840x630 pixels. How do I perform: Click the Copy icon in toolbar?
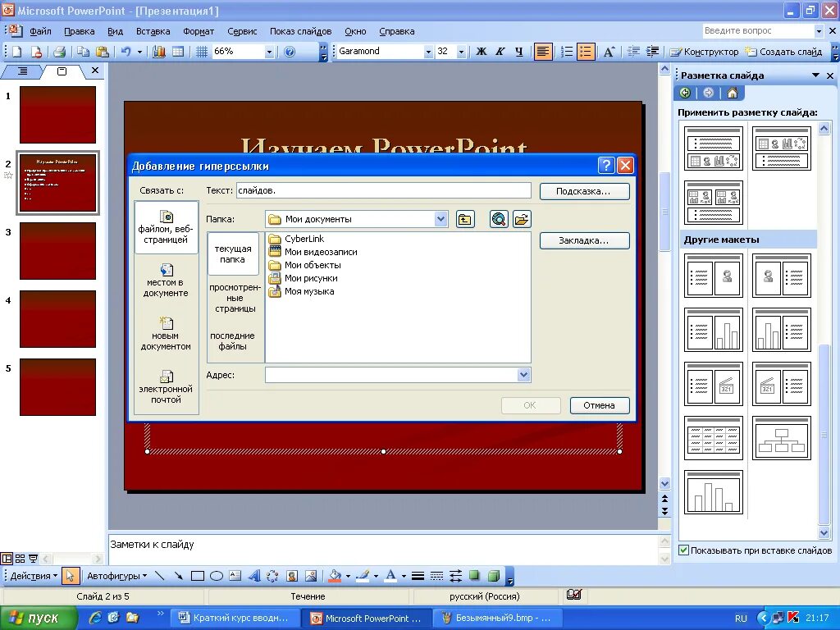pyautogui.click(x=83, y=52)
